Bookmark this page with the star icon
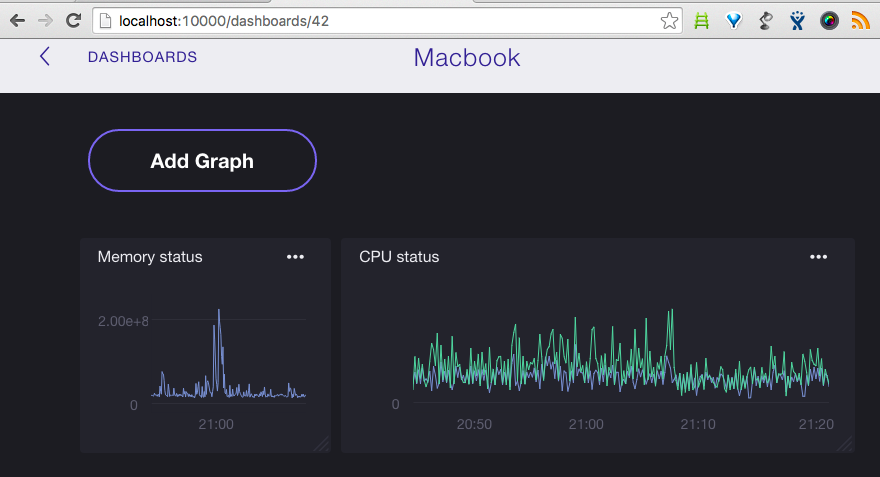Screen dimensions: 880x477 669,21
